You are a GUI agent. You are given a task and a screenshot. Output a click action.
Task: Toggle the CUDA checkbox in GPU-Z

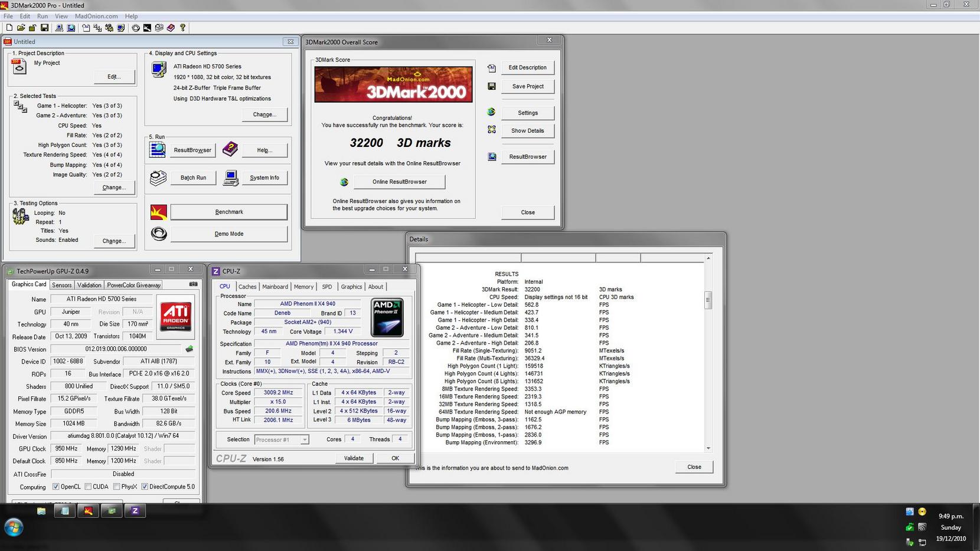click(x=88, y=487)
